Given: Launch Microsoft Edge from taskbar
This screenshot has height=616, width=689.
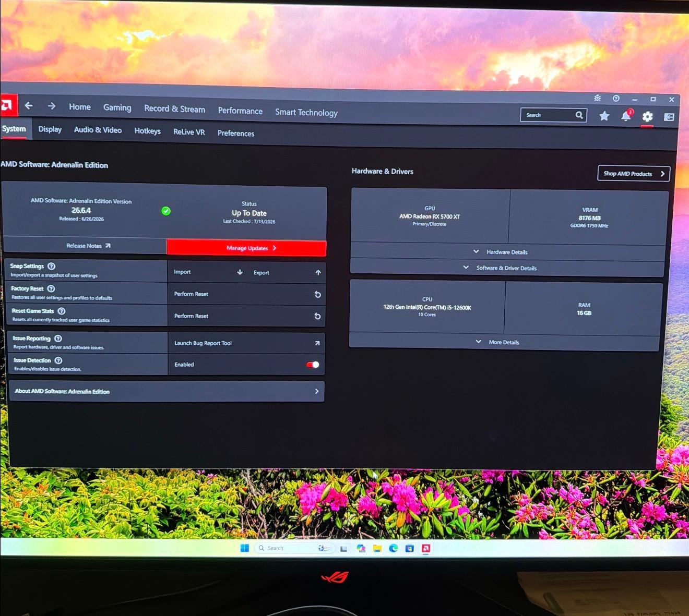Looking at the screenshot, I should pos(393,548).
